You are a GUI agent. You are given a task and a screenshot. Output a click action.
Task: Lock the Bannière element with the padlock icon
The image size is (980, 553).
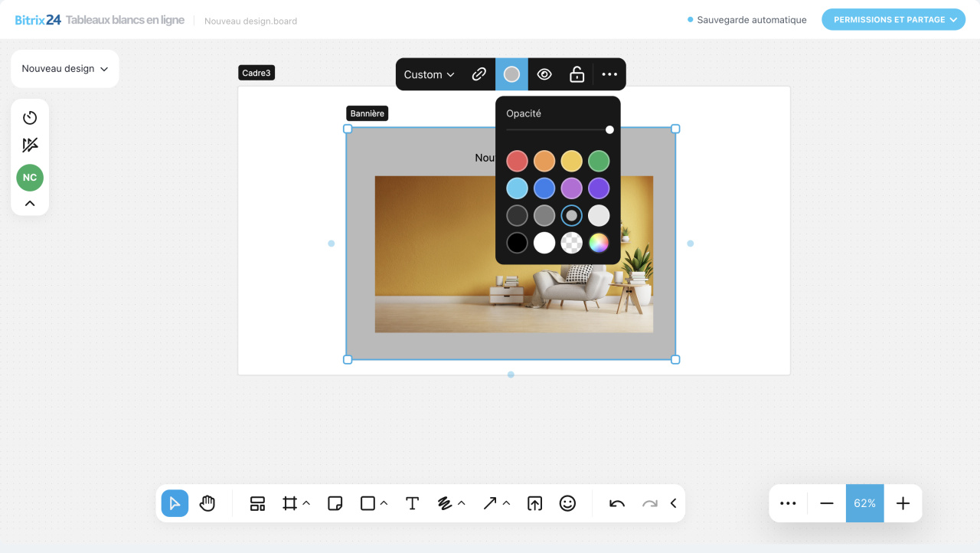click(x=577, y=74)
